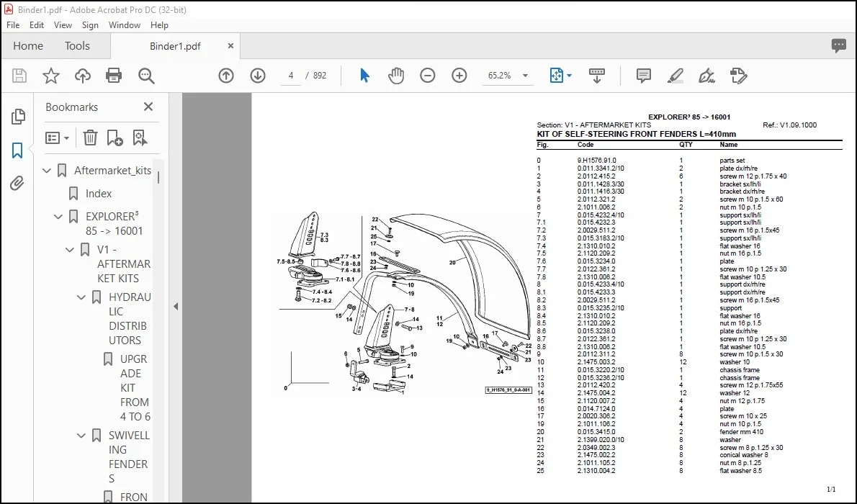Screen dimensions: 857x504
Task: Open the Sign menu
Action: coord(90,25)
